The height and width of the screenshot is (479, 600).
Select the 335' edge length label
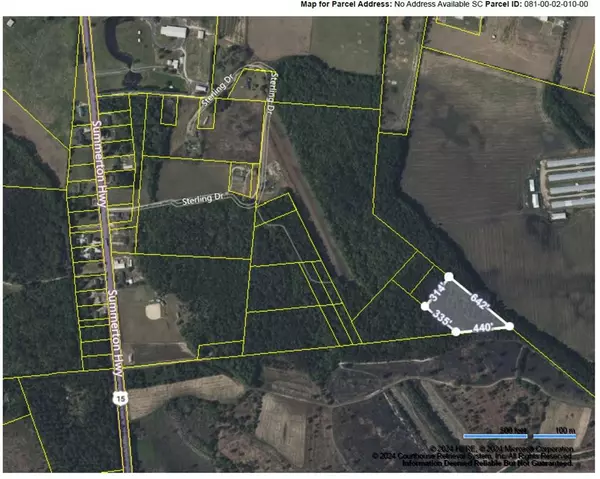(440, 319)
